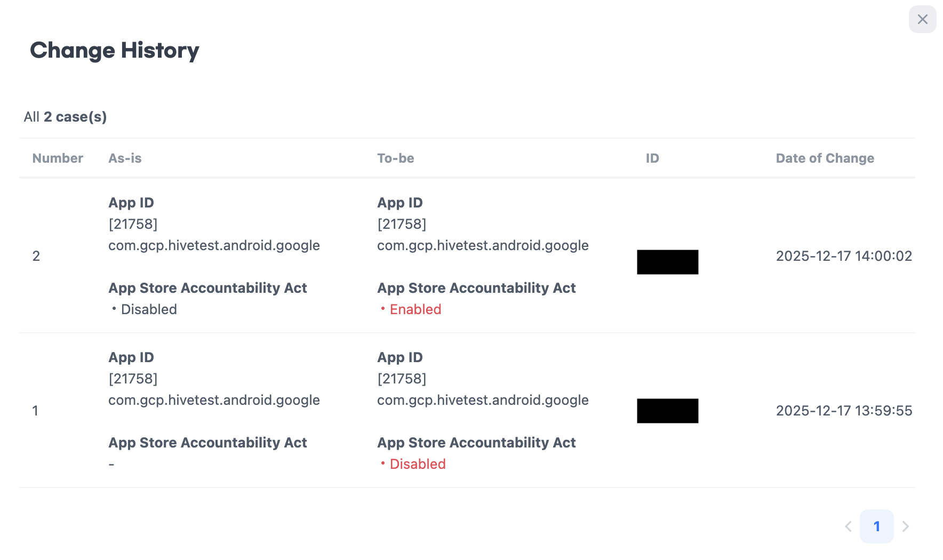Click the Number column header

click(58, 158)
